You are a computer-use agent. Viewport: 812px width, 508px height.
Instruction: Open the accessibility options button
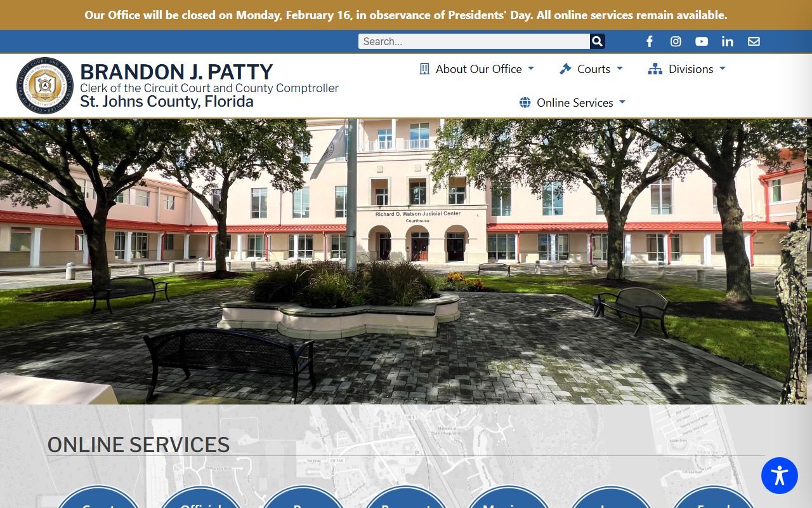pyautogui.click(x=780, y=476)
